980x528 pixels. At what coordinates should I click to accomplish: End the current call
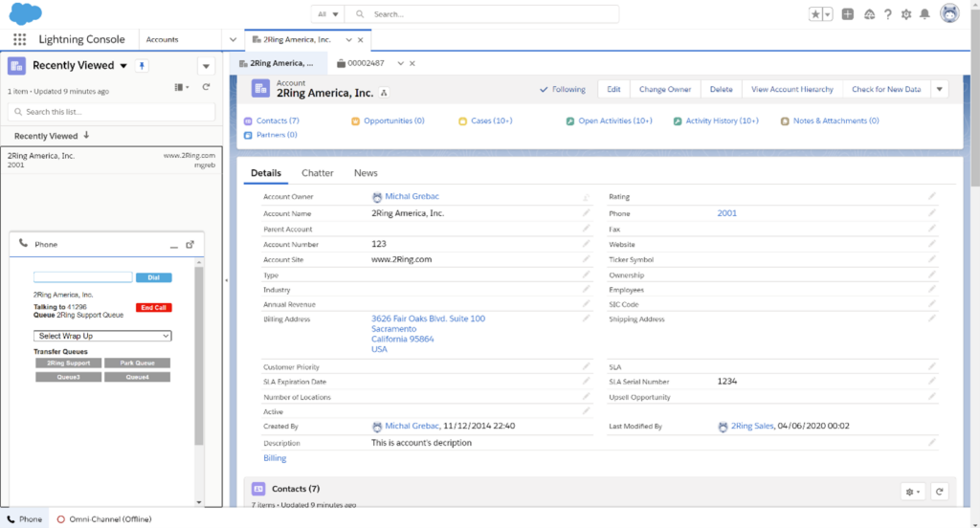[154, 307]
